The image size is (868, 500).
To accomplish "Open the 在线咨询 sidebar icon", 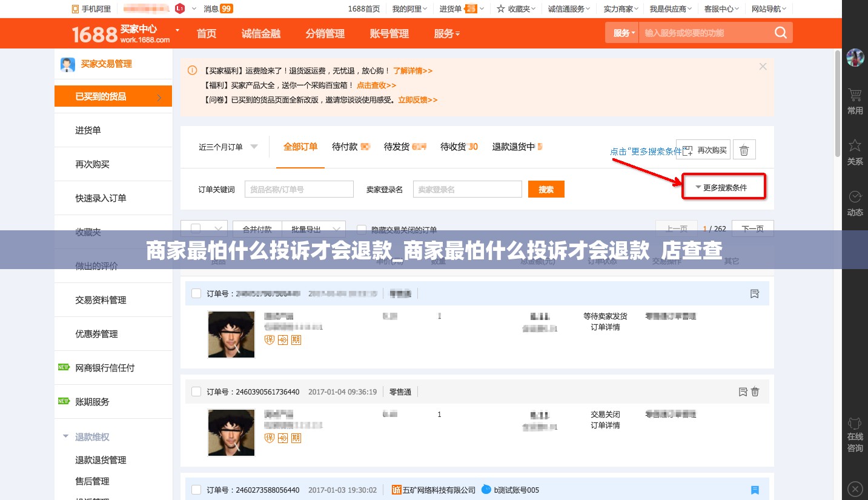I will coord(855,435).
